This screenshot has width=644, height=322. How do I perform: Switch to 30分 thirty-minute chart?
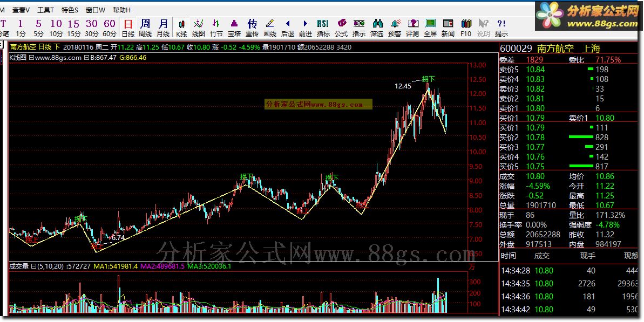pos(92,28)
